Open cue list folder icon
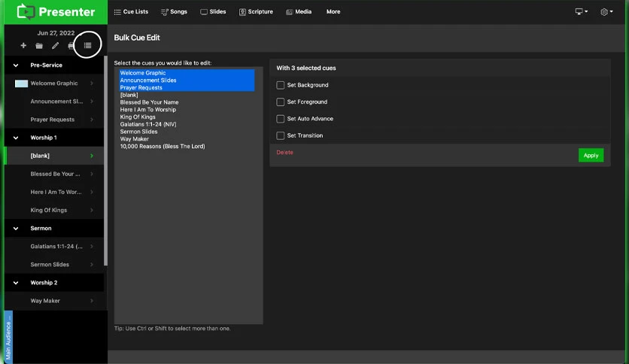Screen dimensions: 629x364 click(39, 46)
